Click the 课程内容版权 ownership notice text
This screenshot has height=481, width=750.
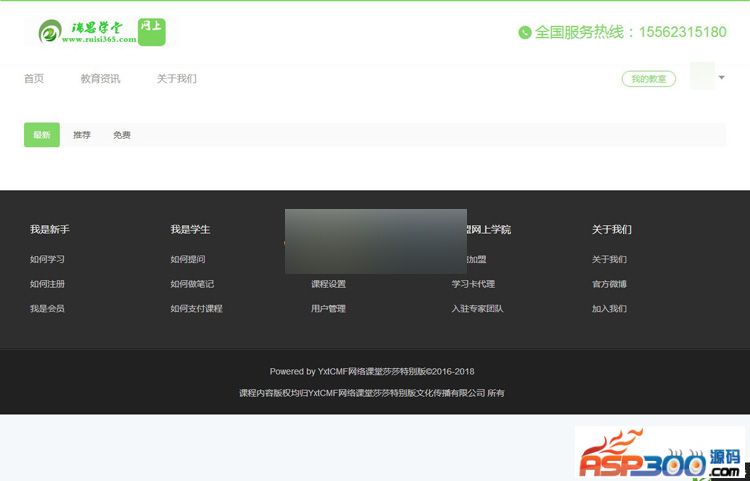(x=372, y=393)
